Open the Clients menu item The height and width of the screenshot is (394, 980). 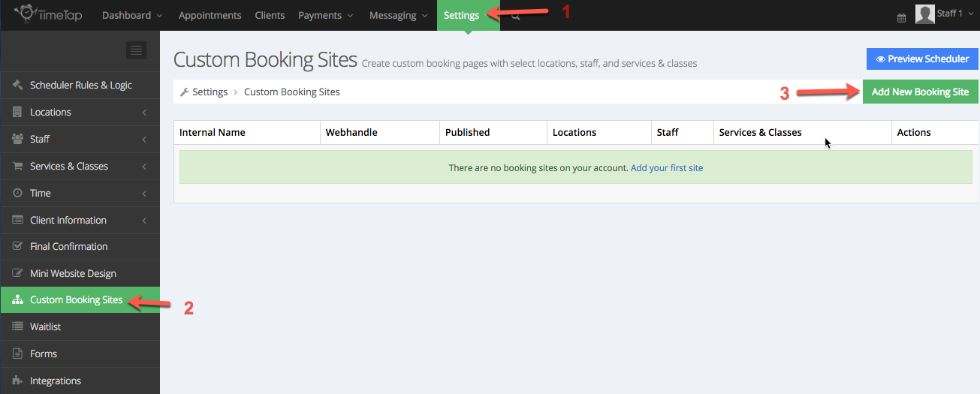[x=270, y=15]
